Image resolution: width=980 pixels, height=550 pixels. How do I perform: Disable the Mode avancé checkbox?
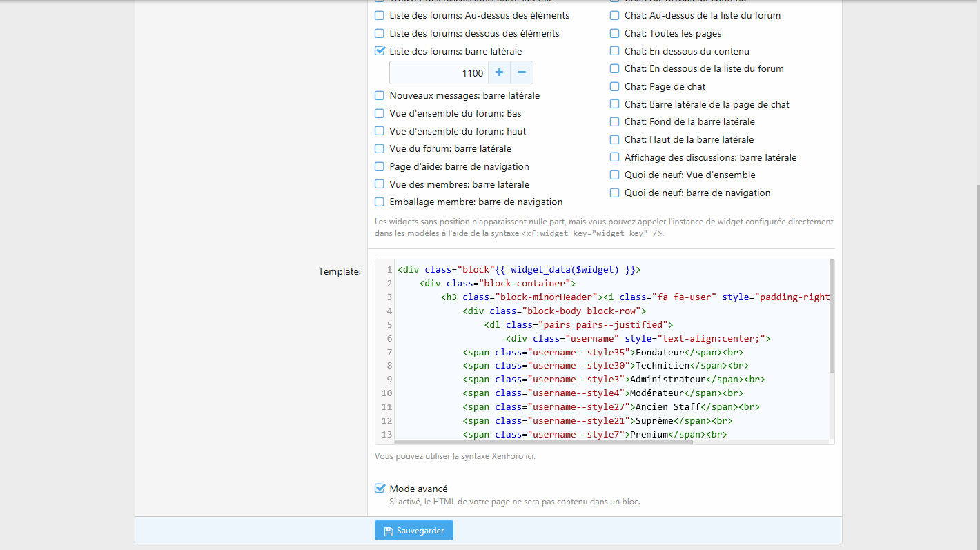tap(380, 489)
